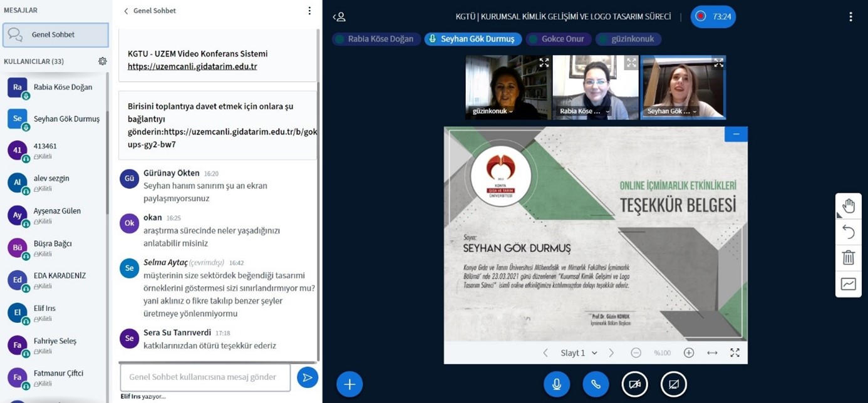Click the meeting title KGTÜ | KURUMSAL KİMLİK
This screenshot has width=868, height=403.
(x=563, y=17)
